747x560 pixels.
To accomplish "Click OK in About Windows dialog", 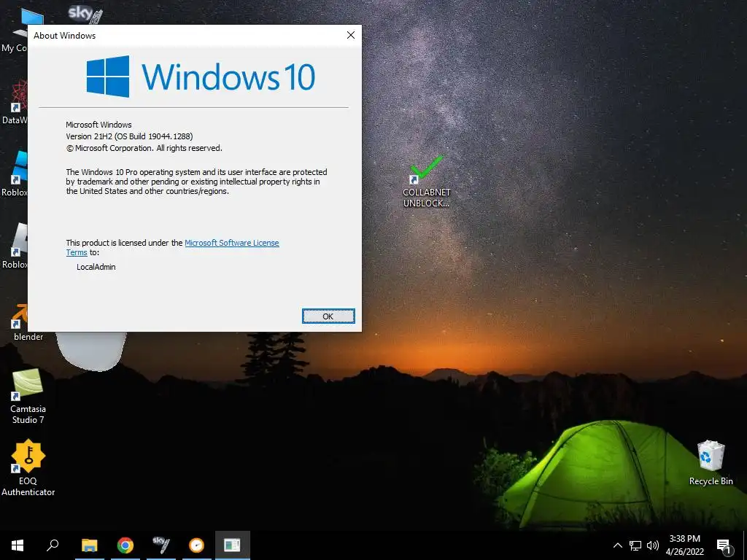I will point(328,316).
